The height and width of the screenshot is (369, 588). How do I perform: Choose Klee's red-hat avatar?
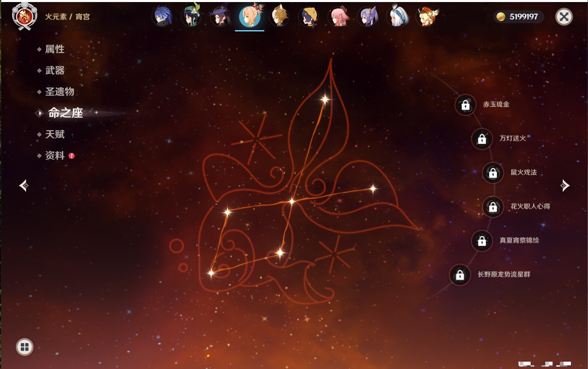(426, 17)
